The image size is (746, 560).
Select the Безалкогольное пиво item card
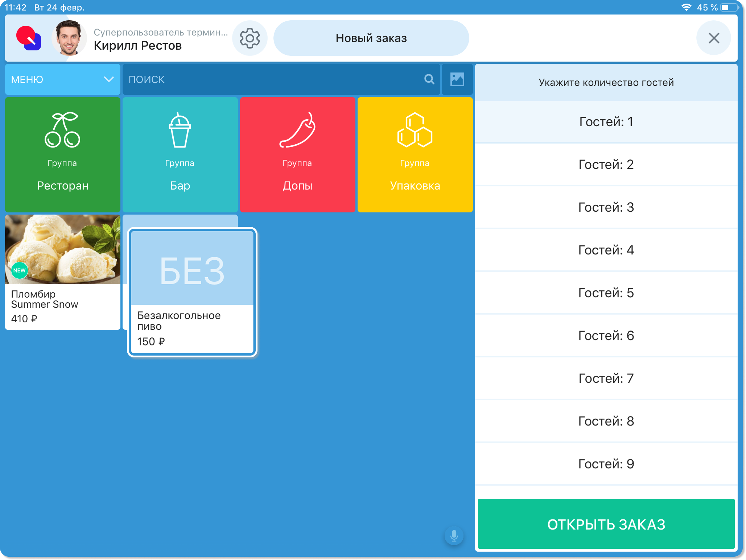click(192, 292)
